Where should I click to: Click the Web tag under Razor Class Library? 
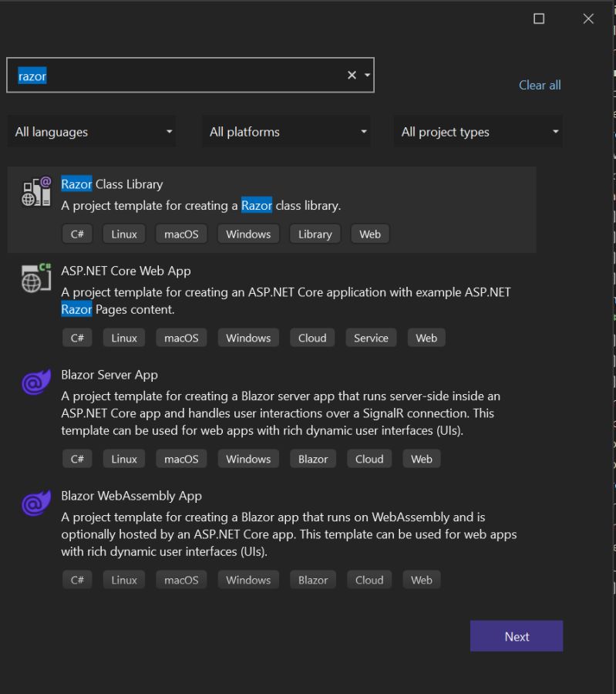370,234
